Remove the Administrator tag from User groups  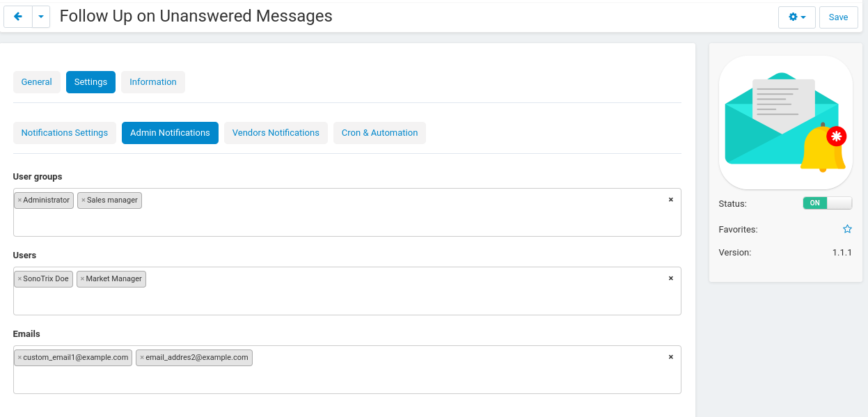click(19, 200)
